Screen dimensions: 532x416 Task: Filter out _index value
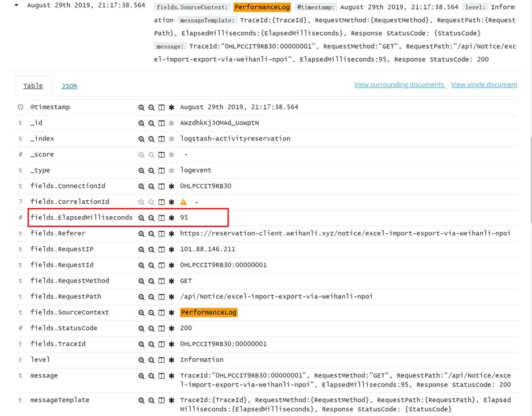(151, 139)
